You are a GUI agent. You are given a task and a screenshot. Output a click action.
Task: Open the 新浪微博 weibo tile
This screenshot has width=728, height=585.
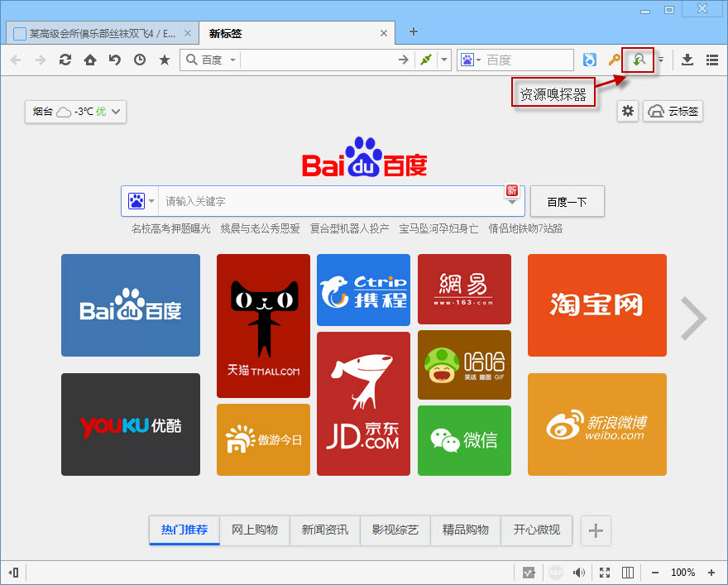click(x=597, y=424)
